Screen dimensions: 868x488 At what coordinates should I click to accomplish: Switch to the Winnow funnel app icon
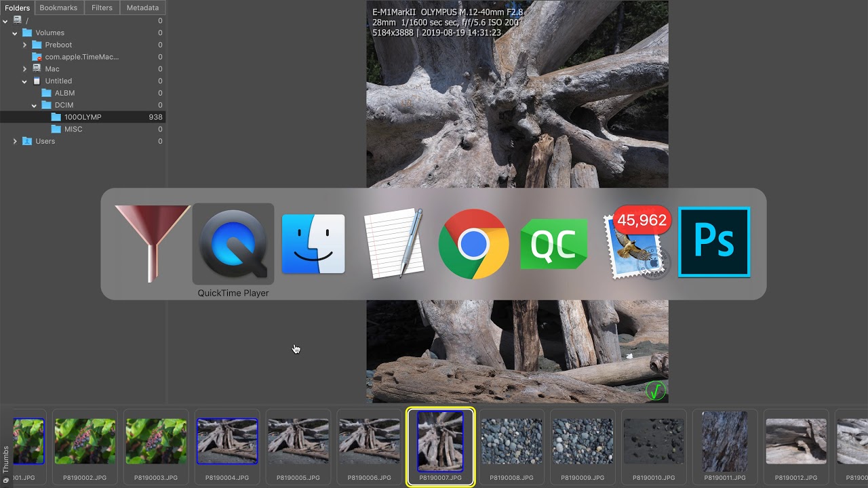click(x=153, y=244)
